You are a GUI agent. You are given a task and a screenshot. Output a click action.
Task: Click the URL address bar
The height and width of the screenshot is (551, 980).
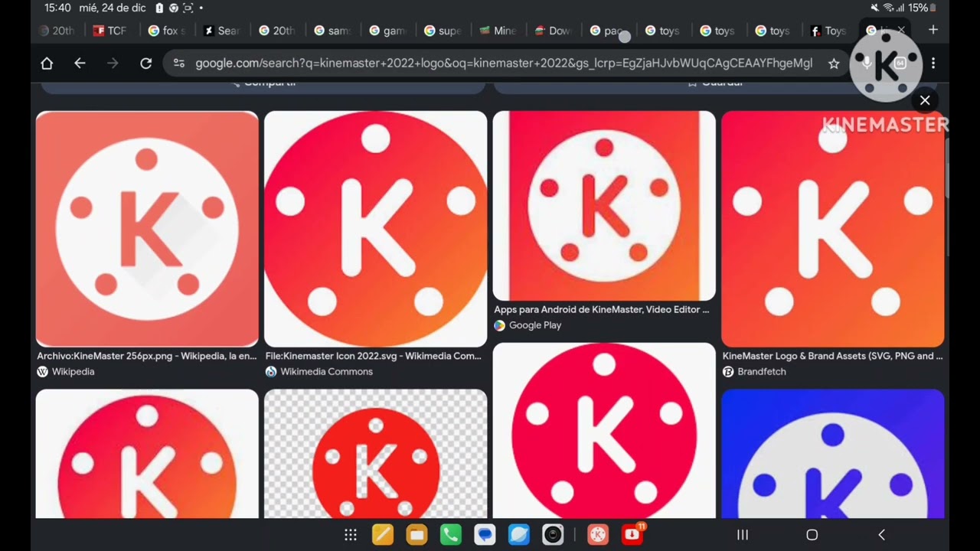[x=503, y=64]
